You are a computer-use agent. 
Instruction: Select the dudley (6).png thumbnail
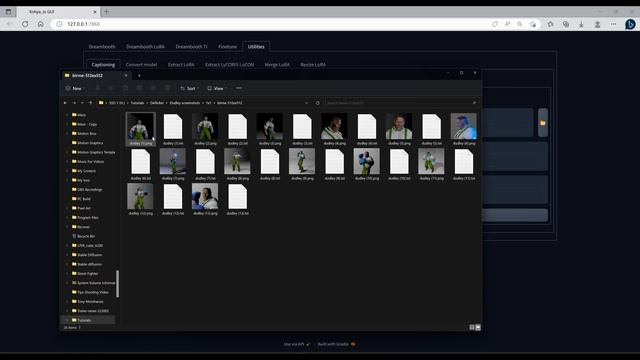[x=464, y=129]
